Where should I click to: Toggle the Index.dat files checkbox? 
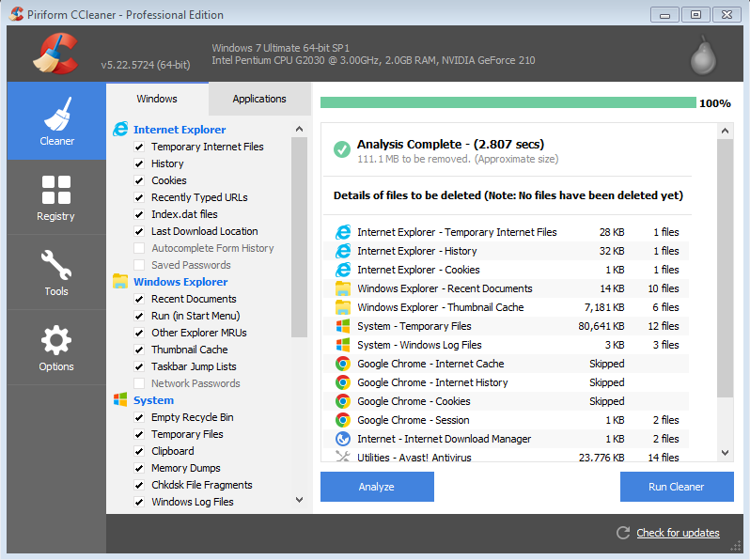pyautogui.click(x=139, y=214)
